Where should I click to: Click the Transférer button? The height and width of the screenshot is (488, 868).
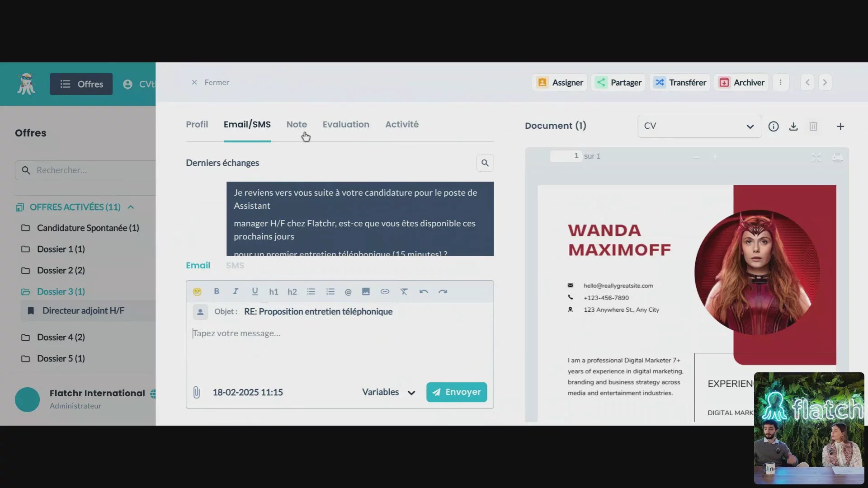[680, 83]
